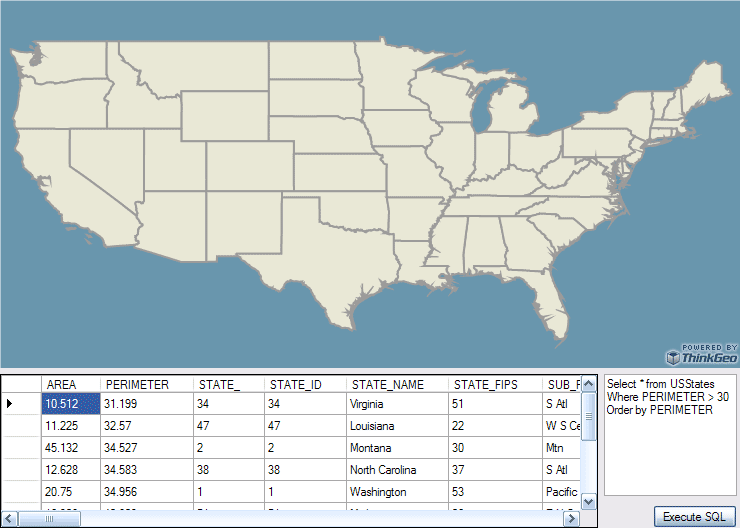Image resolution: width=740 pixels, height=528 pixels.
Task: Select FIPS cell 37 in North Carolina row
Action: (496, 469)
